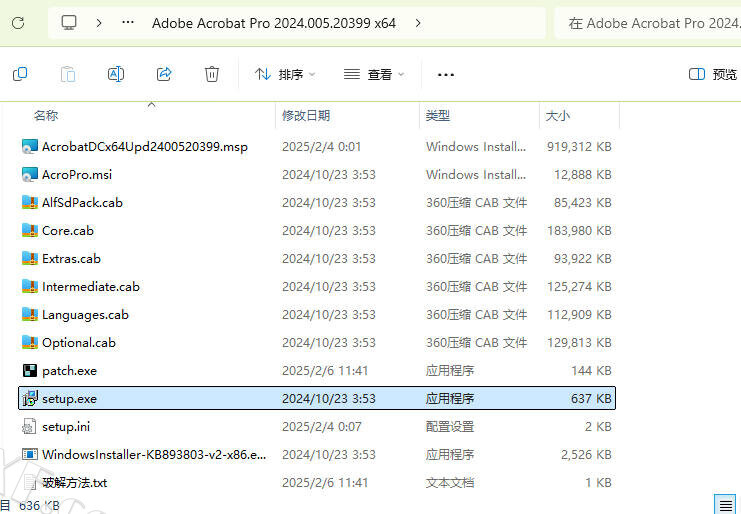The width and height of the screenshot is (741, 514).
Task: Click the Share toolbar icon
Action: [164, 74]
